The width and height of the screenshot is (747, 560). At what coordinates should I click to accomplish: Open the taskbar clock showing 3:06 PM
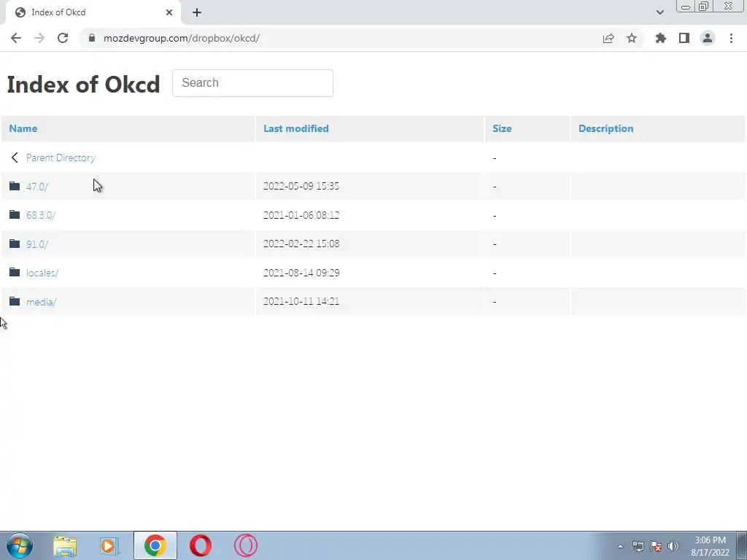(710, 546)
